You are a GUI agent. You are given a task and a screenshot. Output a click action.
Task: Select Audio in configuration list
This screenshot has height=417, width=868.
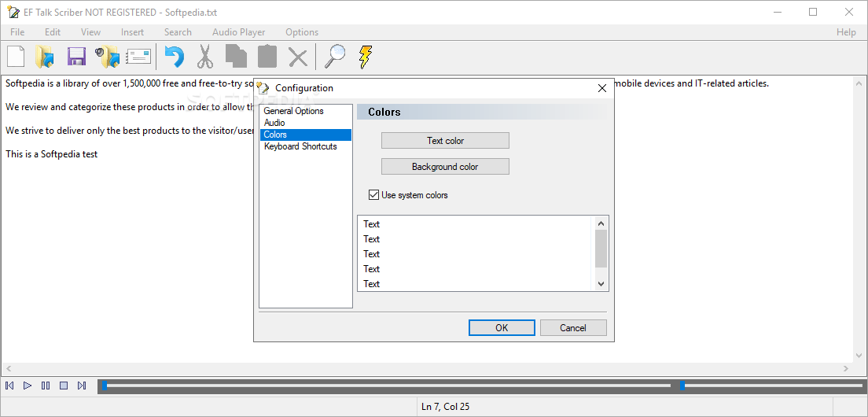pyautogui.click(x=306, y=123)
